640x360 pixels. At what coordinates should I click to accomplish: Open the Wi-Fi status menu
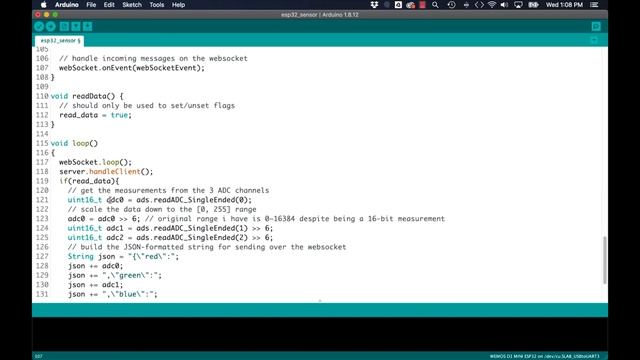[x=492, y=5]
